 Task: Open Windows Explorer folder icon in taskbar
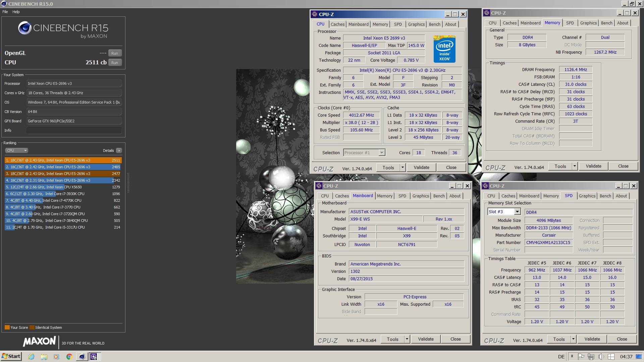pos(44,357)
